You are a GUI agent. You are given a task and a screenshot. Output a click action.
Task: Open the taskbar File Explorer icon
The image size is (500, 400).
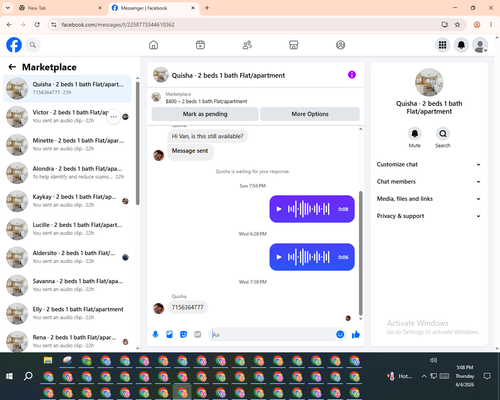48,360
